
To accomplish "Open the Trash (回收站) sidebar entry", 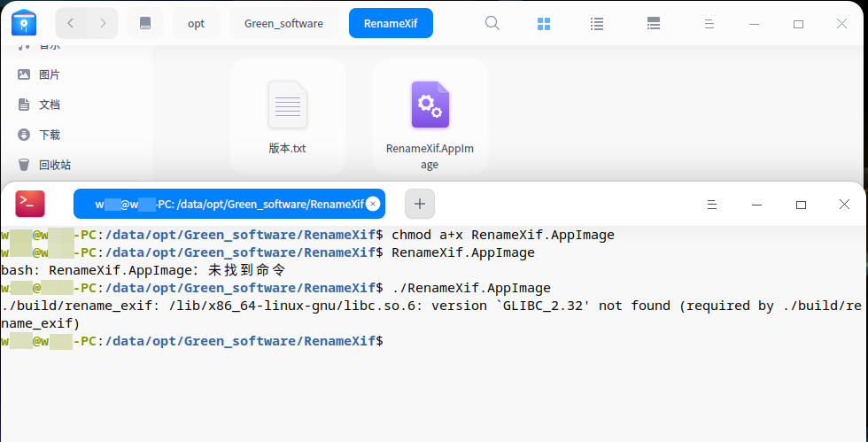I will click(x=54, y=165).
